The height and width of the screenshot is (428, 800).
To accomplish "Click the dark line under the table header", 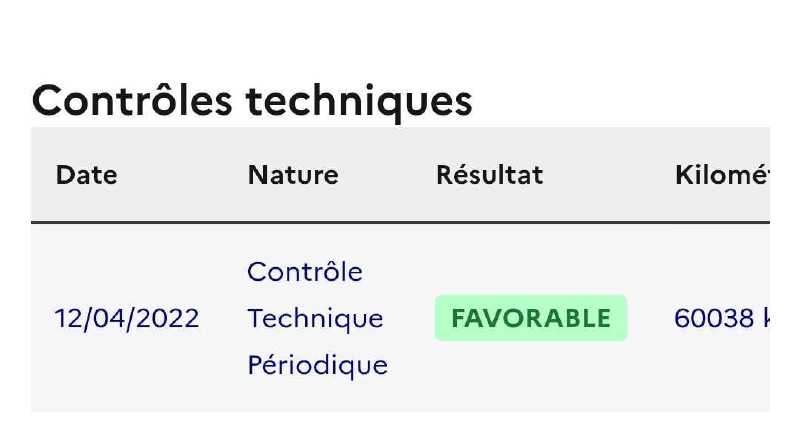I will (400, 222).
